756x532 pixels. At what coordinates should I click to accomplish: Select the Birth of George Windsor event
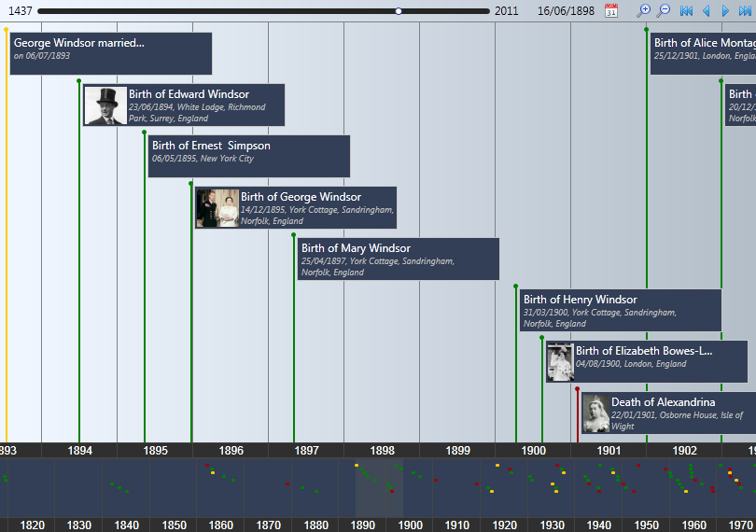point(296,208)
